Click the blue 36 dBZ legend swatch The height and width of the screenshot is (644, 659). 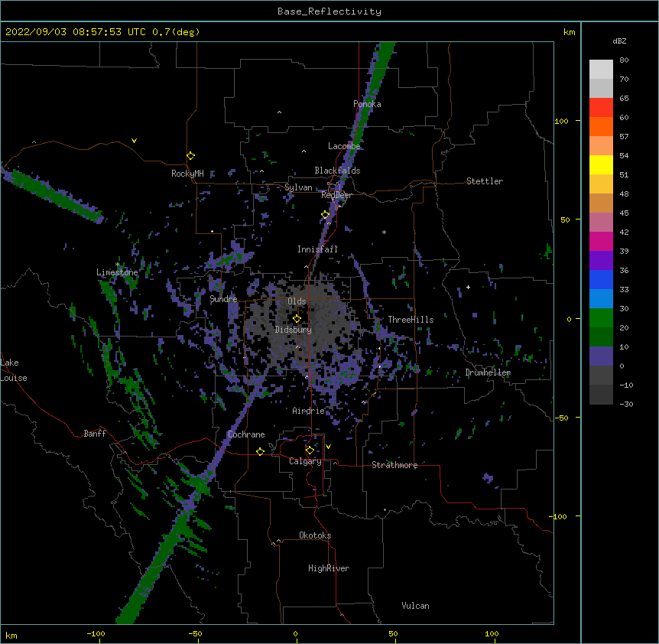[601, 279]
